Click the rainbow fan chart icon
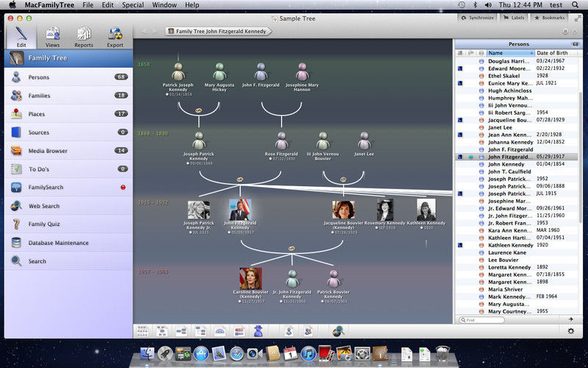 pyautogui.click(x=220, y=331)
